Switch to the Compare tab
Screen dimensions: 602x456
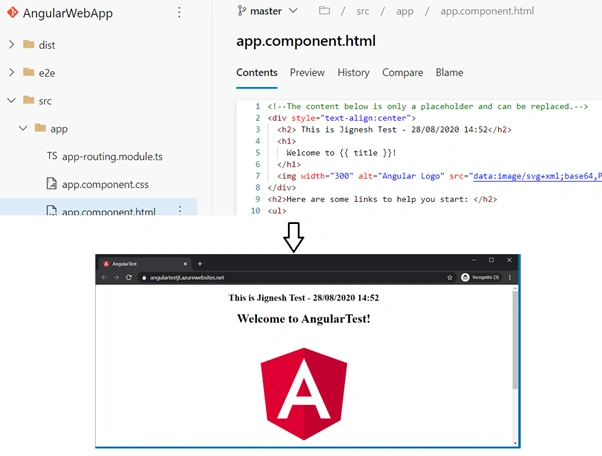(x=402, y=73)
